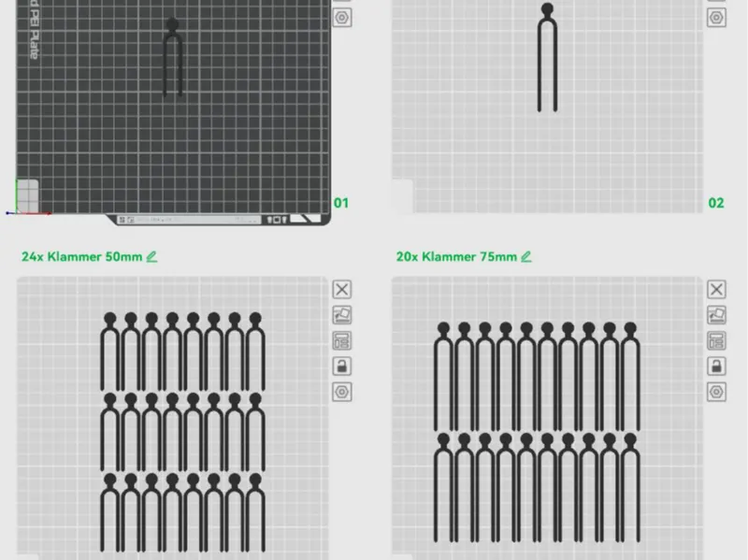The width and height of the screenshot is (748, 560).
Task: Arrange objects on the 20x Klammer 75mm plate
Action: (716, 341)
